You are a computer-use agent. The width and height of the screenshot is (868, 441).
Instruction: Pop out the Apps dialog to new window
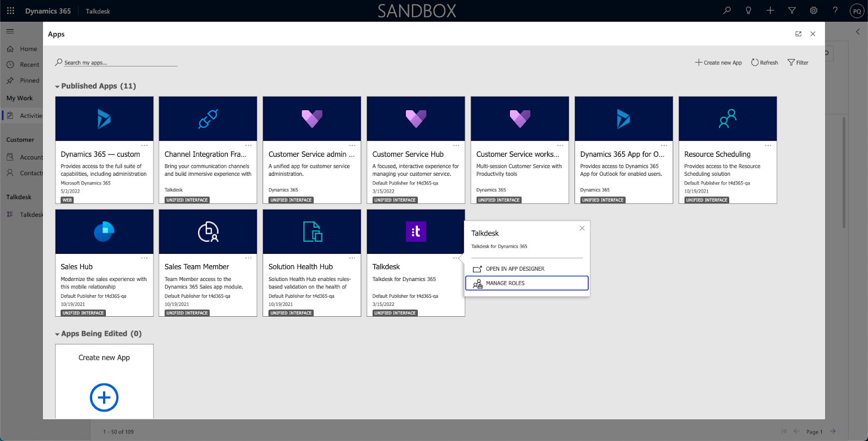799,34
